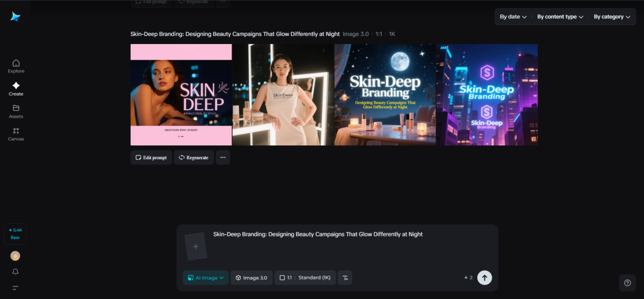Expand the By date filter
Viewport: 644px width, 299px height.
tap(513, 17)
